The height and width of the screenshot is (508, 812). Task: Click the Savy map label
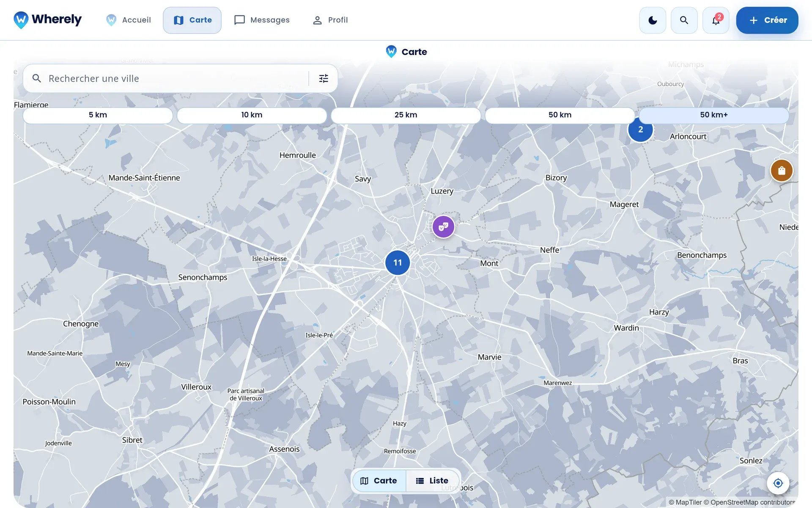pyautogui.click(x=363, y=179)
